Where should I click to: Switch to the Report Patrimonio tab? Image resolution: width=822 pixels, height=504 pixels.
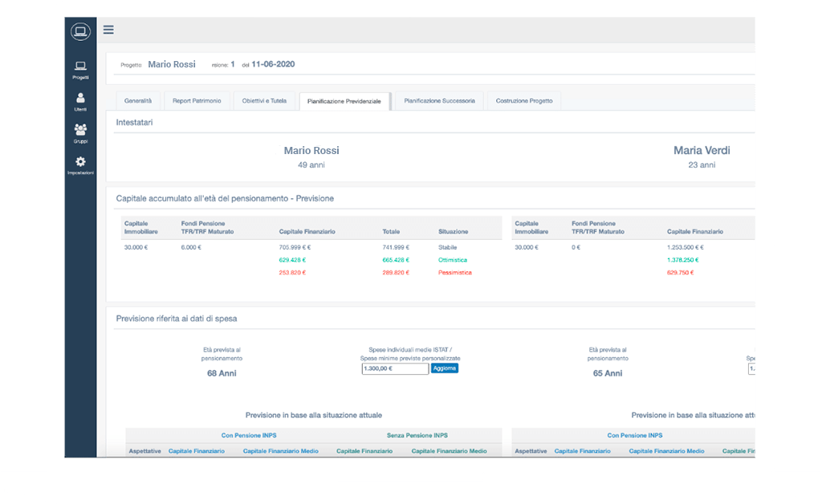(x=197, y=100)
